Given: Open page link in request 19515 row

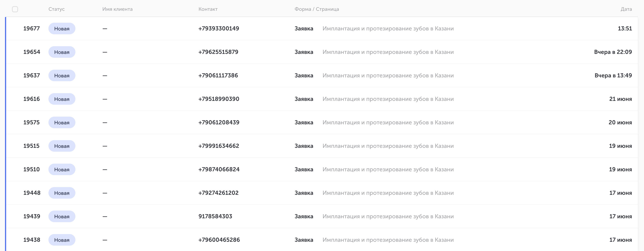Looking at the screenshot, I should 388,146.
